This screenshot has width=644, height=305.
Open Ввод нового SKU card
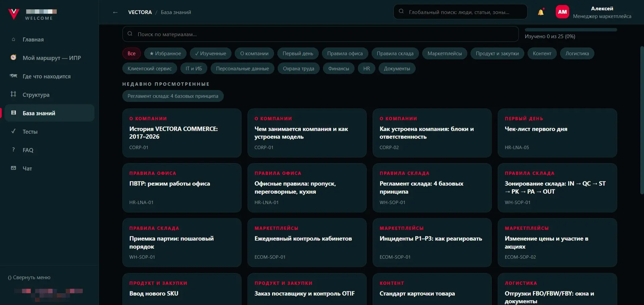182,289
